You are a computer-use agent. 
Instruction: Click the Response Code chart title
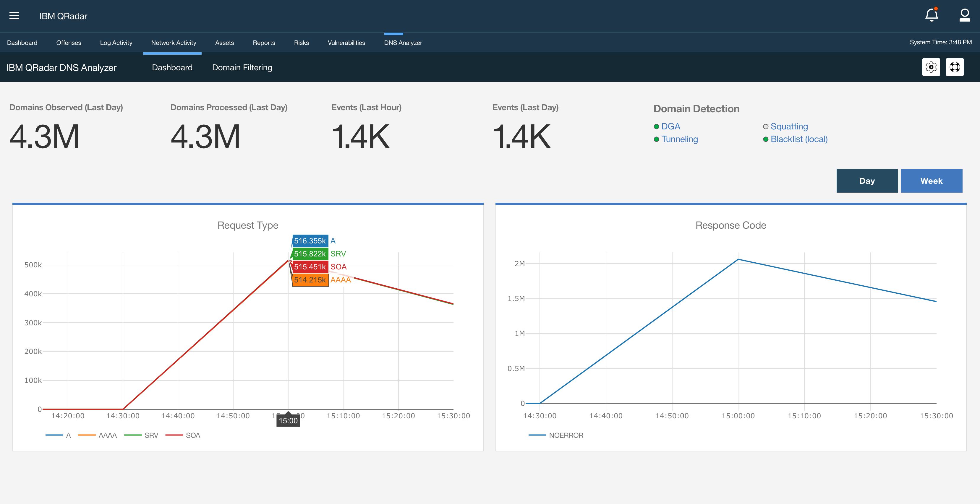point(730,225)
